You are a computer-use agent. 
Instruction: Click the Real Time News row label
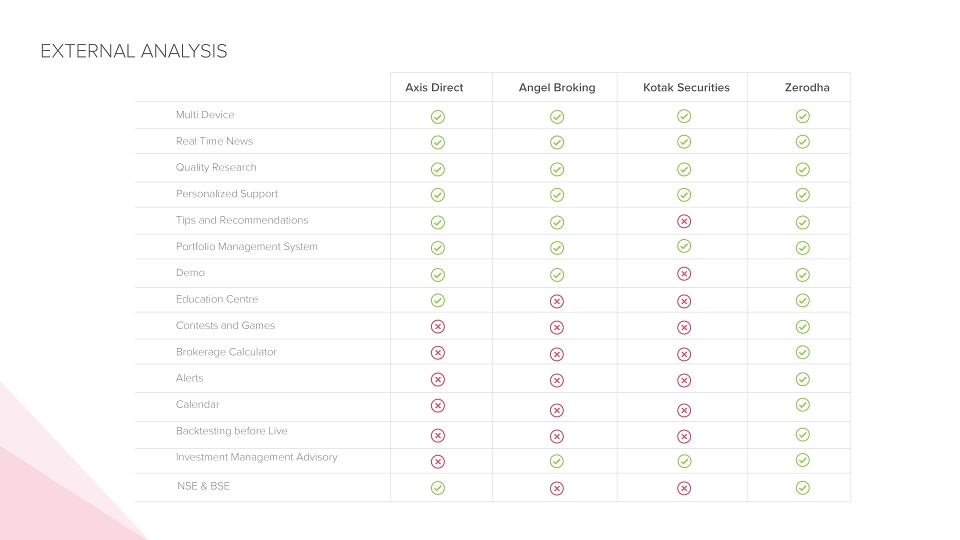tap(214, 141)
